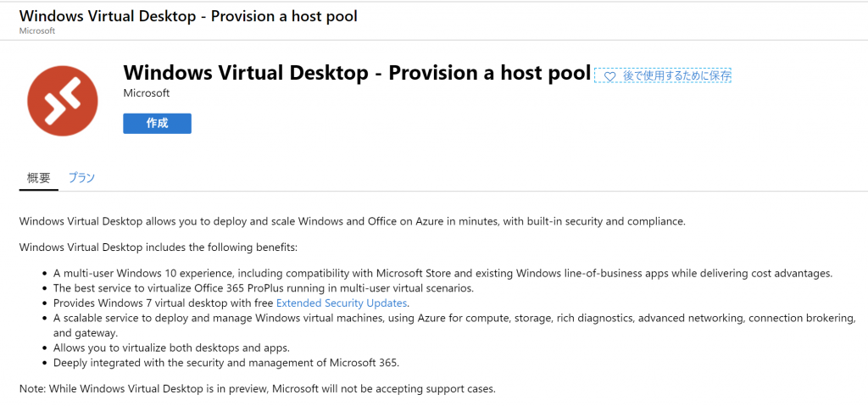Click the 'includes the following benefits' line

click(x=158, y=247)
